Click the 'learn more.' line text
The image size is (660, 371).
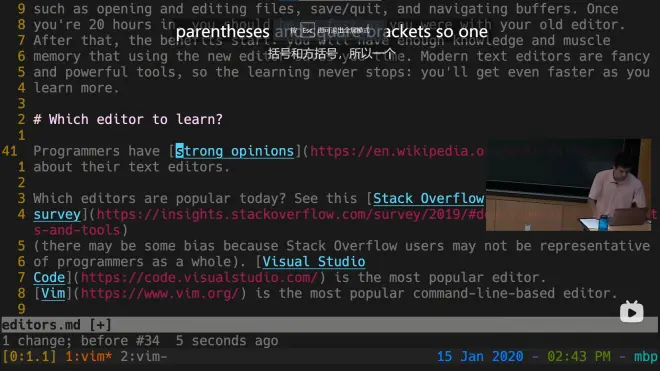click(x=77, y=88)
